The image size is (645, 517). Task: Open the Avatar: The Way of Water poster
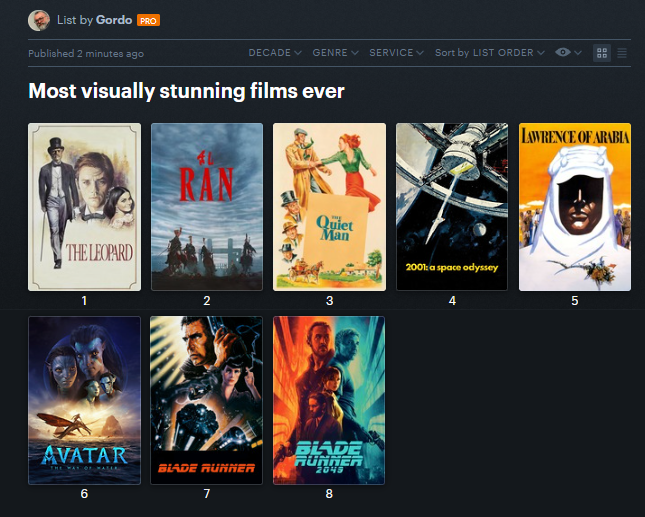pyautogui.click(x=84, y=400)
